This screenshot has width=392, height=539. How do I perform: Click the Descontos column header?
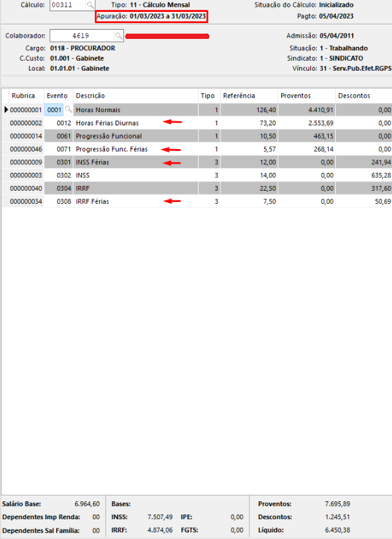(x=354, y=96)
